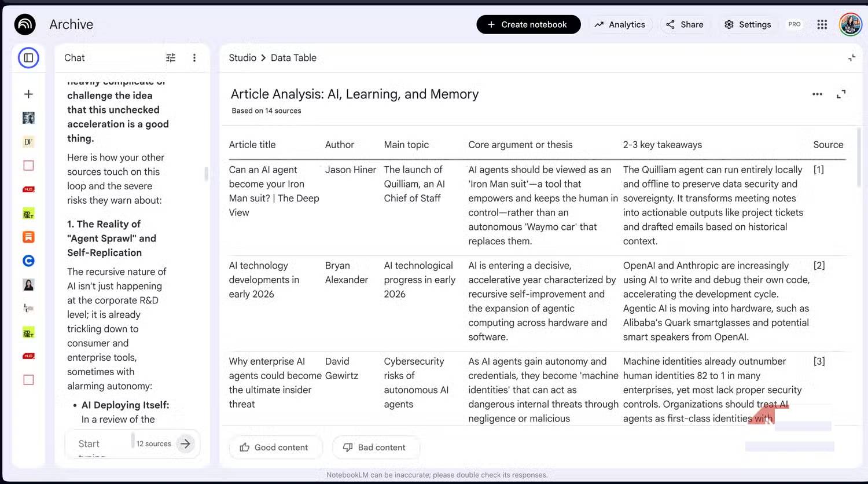Mark the table as Bad content
Image resolution: width=868 pixels, height=484 pixels.
[x=376, y=447]
